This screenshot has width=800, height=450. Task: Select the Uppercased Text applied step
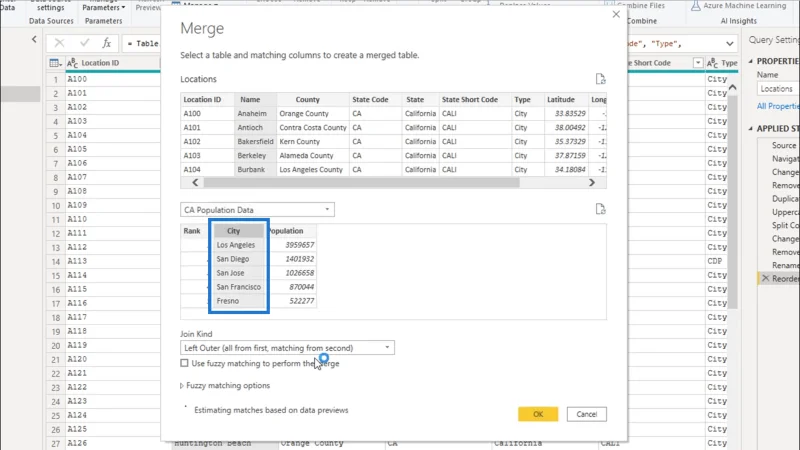click(785, 212)
